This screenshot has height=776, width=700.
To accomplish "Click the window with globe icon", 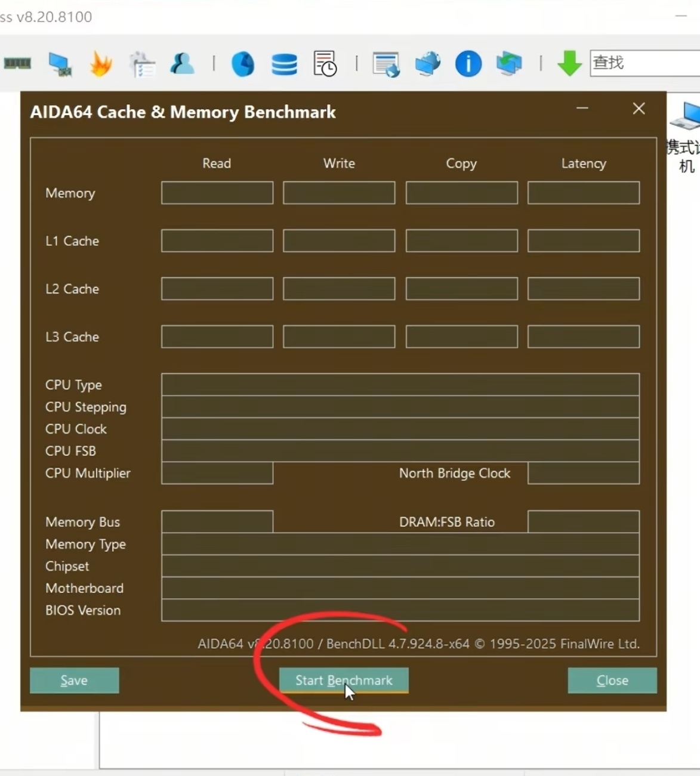I will (386, 64).
